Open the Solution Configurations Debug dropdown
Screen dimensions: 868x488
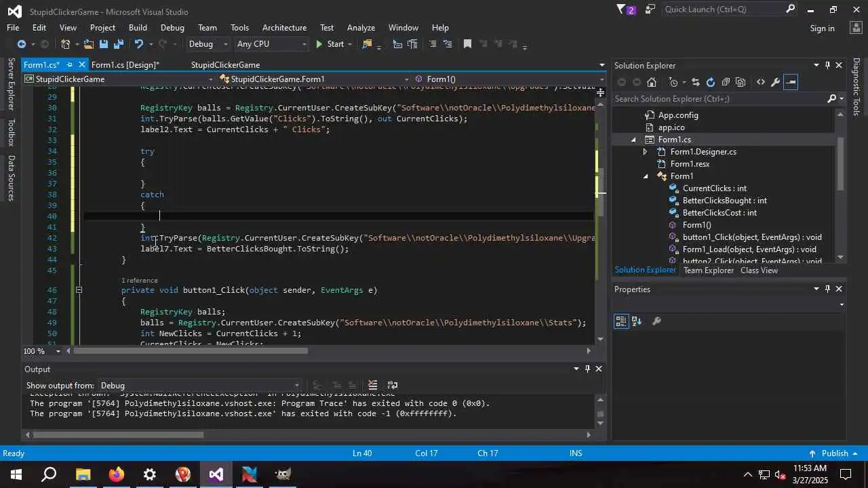[x=208, y=44]
